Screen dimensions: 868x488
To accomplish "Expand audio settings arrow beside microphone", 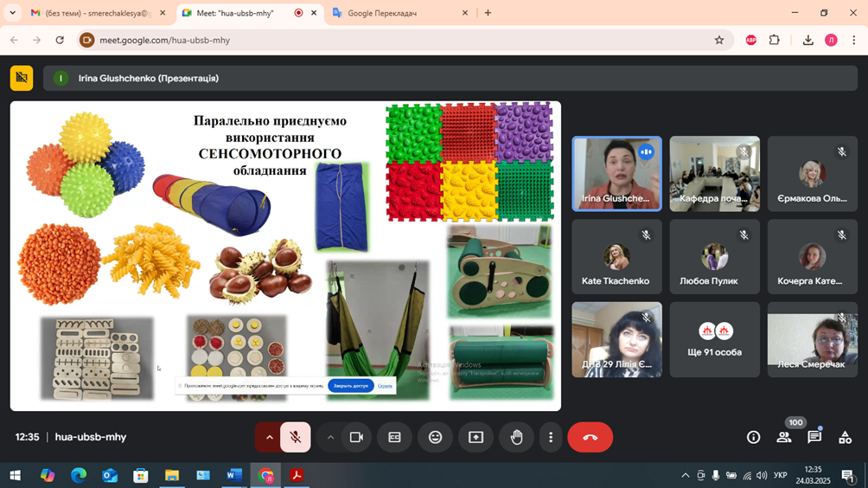I will click(x=269, y=438).
